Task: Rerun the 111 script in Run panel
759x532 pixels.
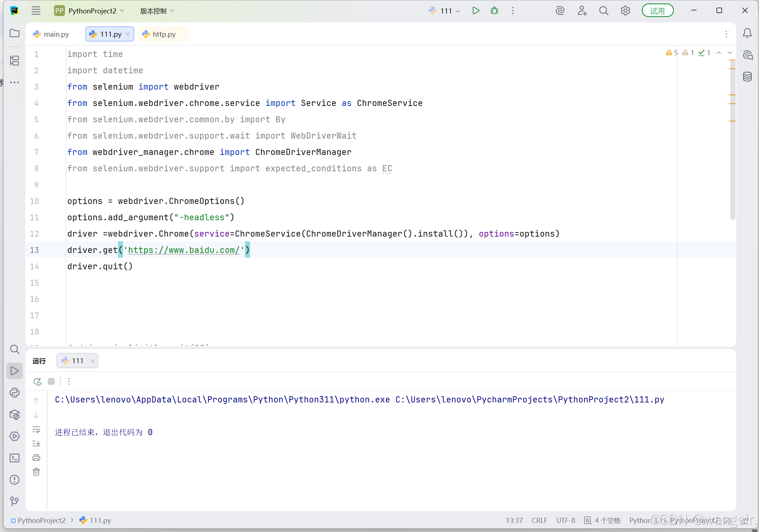Action: click(37, 381)
